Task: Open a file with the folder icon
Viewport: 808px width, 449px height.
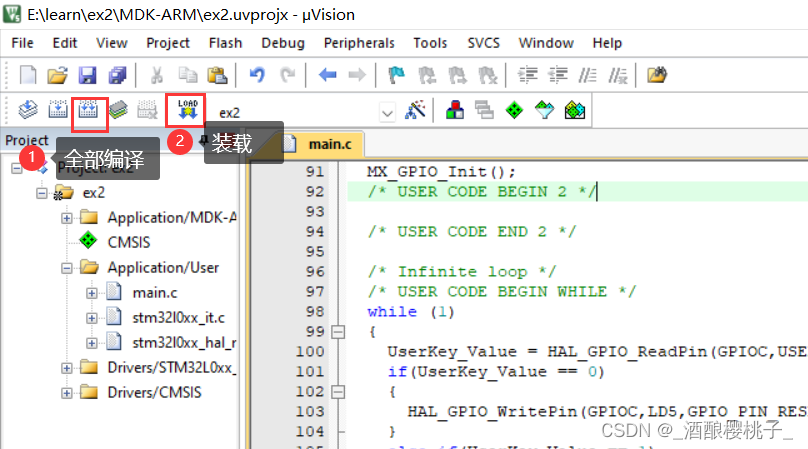Action: click(x=57, y=75)
